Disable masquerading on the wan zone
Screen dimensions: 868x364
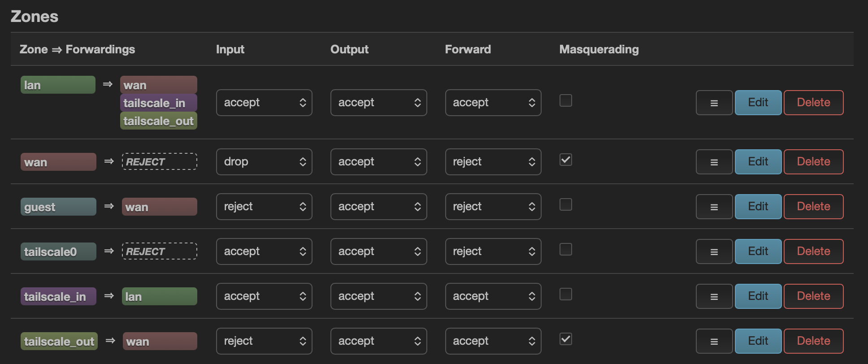[565, 160]
